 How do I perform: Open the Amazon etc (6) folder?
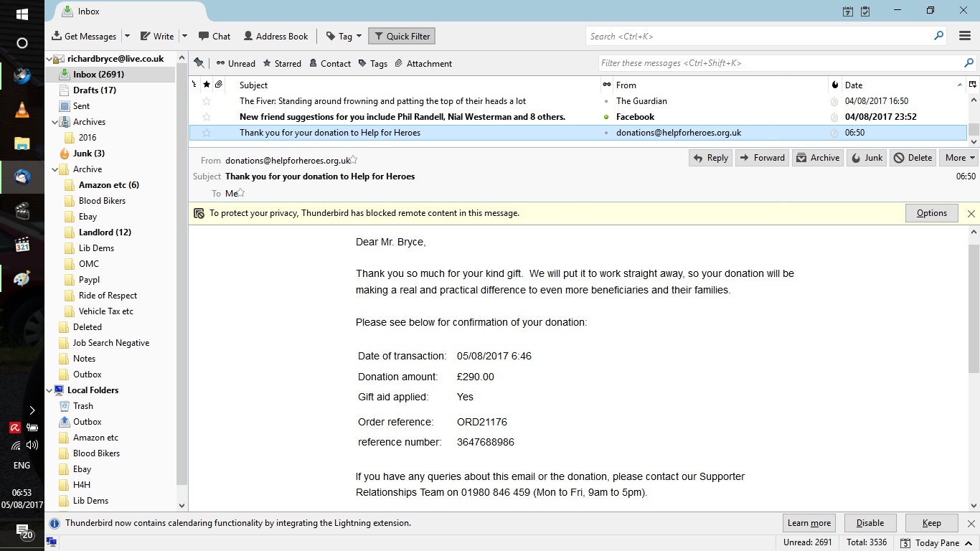(x=108, y=185)
